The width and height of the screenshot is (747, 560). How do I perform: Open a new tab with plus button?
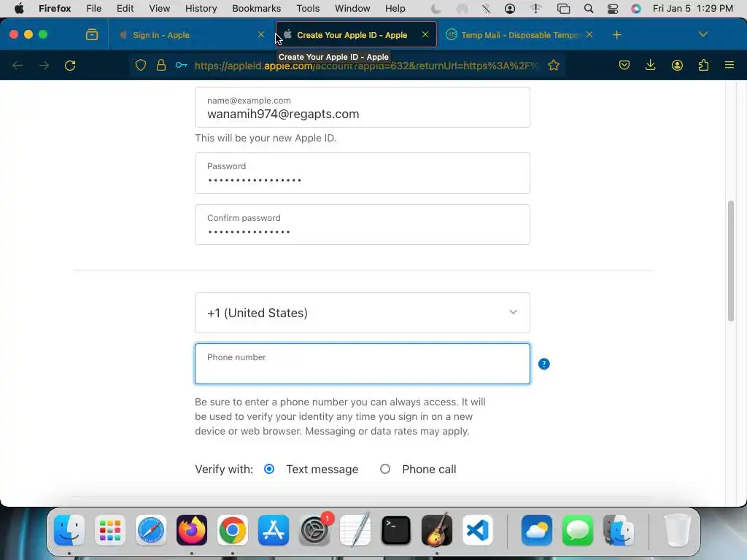pyautogui.click(x=617, y=35)
